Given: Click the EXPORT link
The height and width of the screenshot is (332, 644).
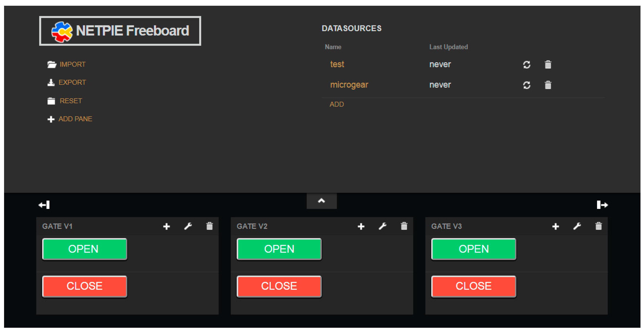Looking at the screenshot, I should click(x=72, y=83).
